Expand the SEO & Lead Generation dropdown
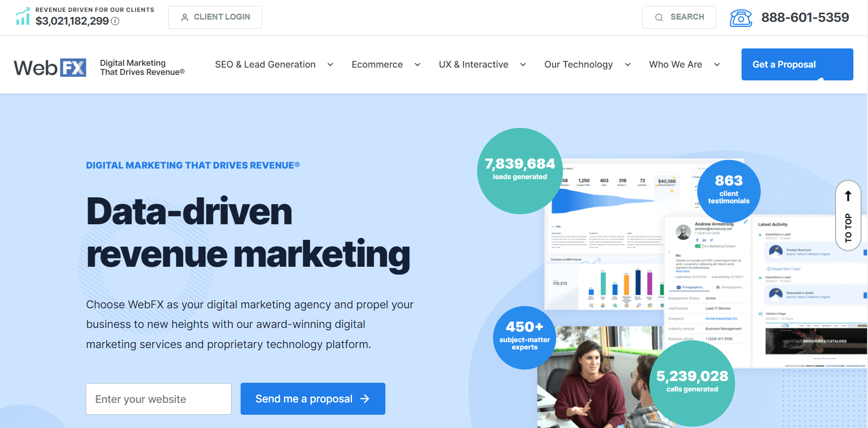This screenshot has width=868, height=428. coord(330,64)
